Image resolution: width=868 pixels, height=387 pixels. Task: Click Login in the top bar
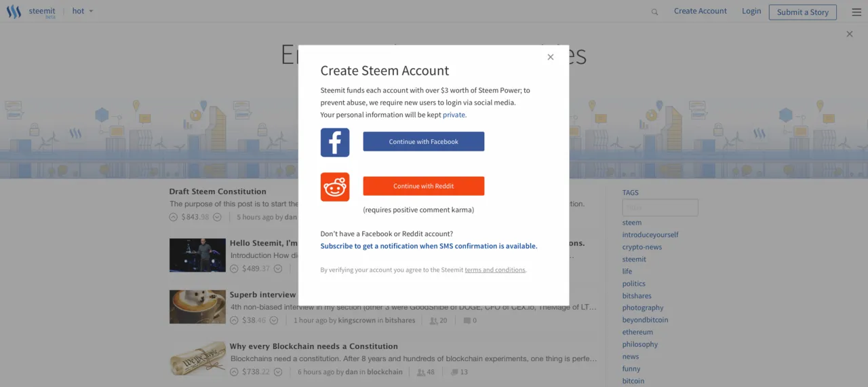(751, 11)
